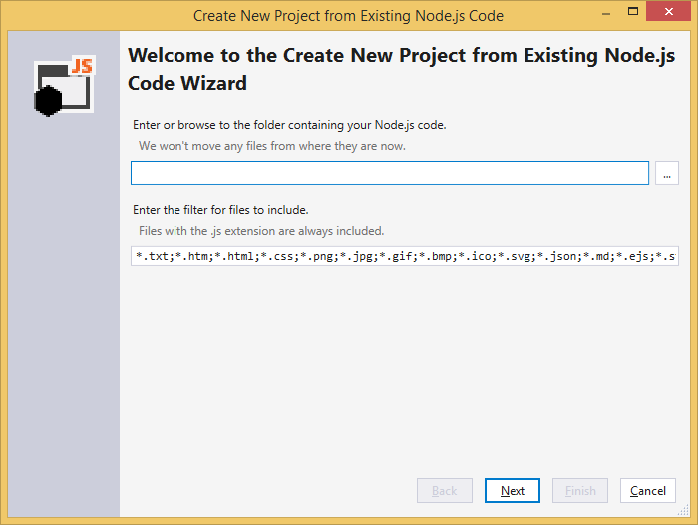Edit the file filter text box
Image resolution: width=698 pixels, height=525 pixels.
(x=405, y=256)
